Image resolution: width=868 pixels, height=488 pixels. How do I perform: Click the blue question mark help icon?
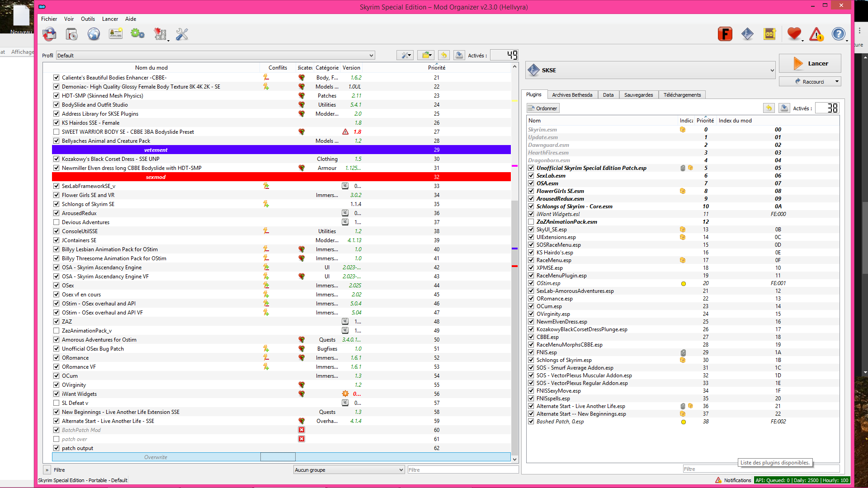pos(839,34)
